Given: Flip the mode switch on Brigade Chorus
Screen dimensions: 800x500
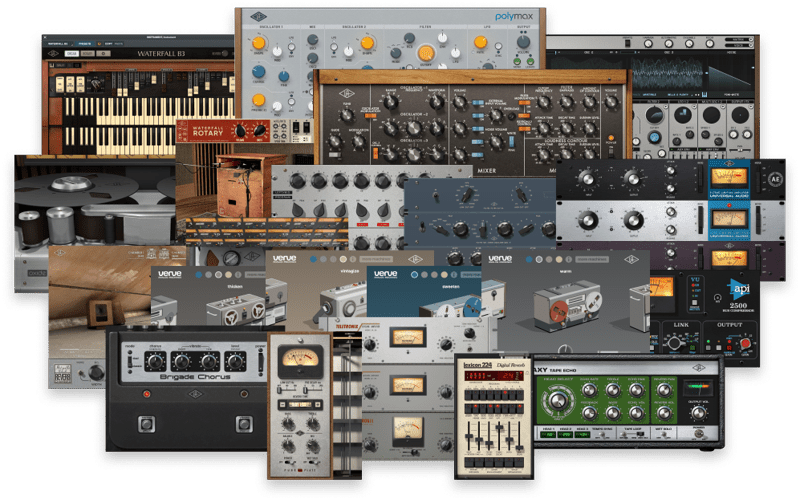Looking at the screenshot, I should click(x=129, y=361).
